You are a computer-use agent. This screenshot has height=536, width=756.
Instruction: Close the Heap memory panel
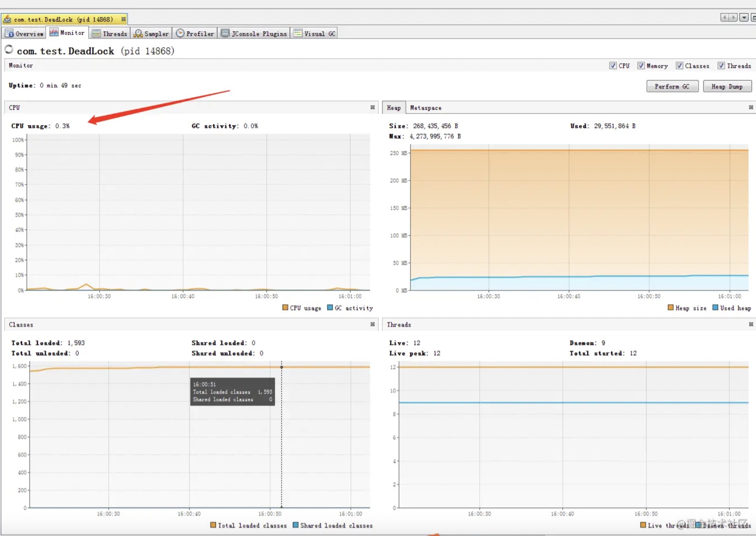[751, 107]
